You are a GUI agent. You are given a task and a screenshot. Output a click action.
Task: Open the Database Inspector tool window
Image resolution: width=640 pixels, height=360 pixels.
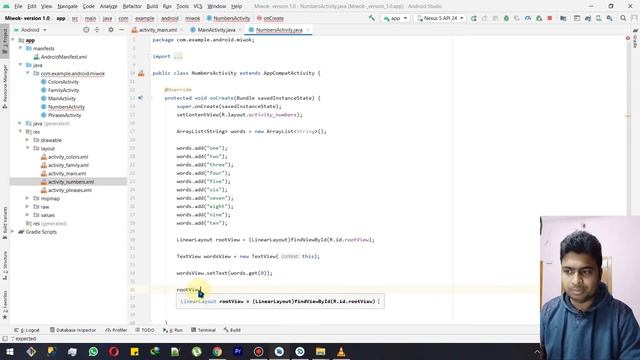pyautogui.click(x=73, y=330)
